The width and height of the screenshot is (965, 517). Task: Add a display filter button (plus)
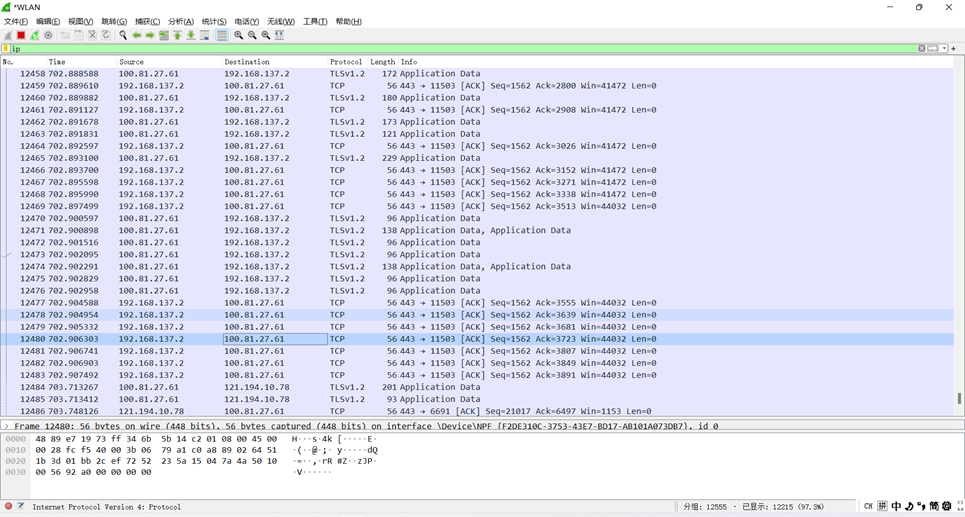pos(953,48)
